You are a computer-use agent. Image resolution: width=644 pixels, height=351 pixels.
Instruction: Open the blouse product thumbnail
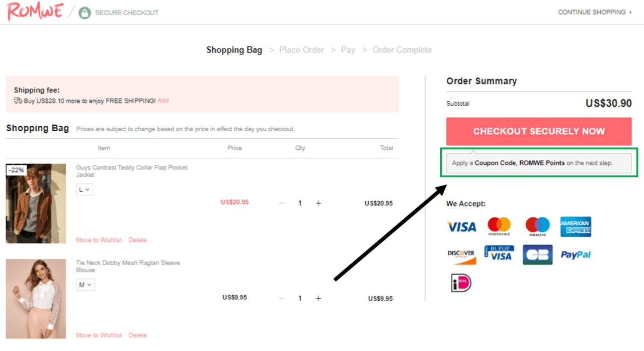[x=36, y=298]
